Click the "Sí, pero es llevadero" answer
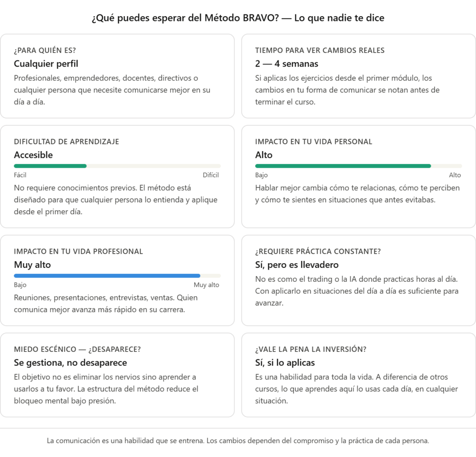 (x=297, y=265)
